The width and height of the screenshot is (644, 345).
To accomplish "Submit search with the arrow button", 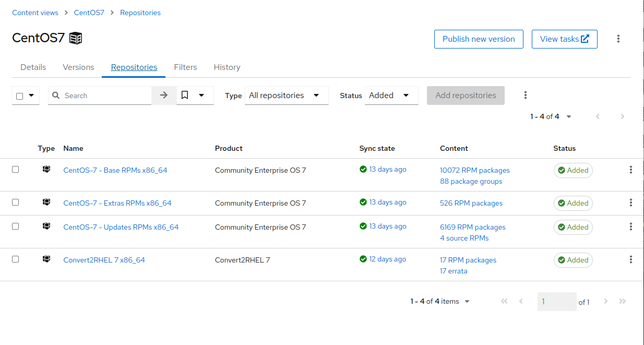I will pos(164,96).
